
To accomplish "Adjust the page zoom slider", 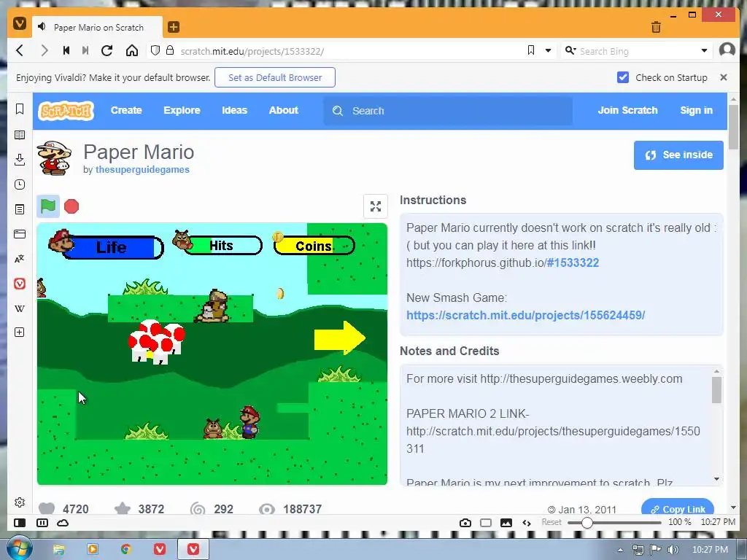I will [587, 523].
